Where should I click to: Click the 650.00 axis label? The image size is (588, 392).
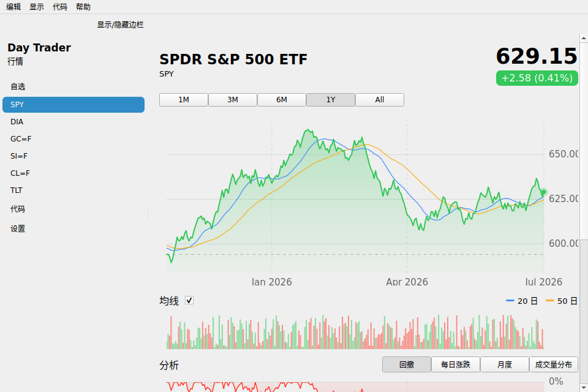point(563,154)
